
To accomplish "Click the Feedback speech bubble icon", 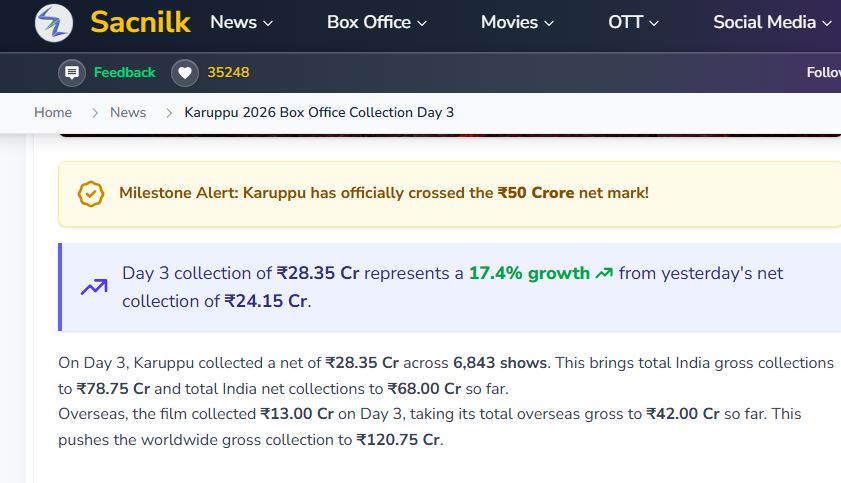I will (72, 72).
